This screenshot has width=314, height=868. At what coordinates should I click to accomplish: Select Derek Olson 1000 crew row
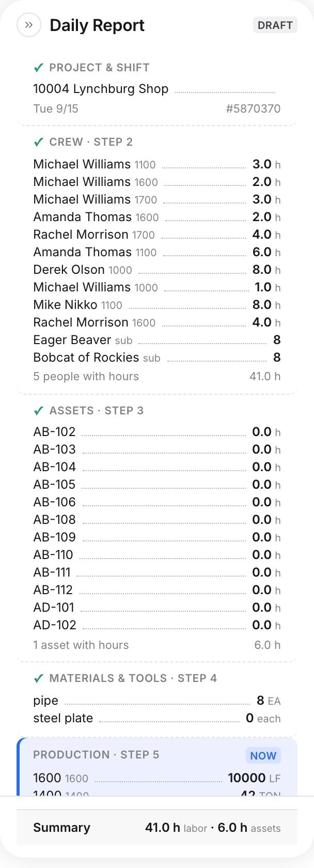(x=157, y=270)
